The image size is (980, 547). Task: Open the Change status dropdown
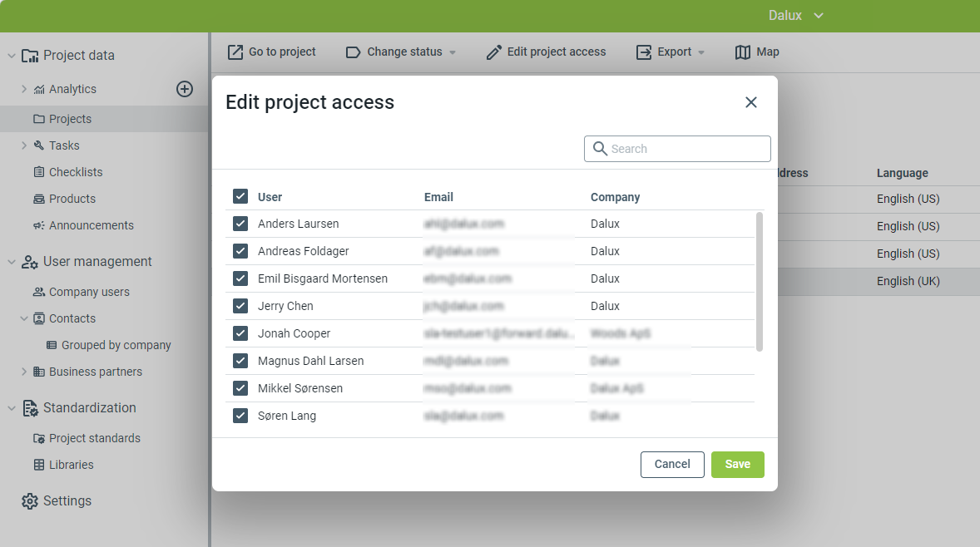coord(401,52)
